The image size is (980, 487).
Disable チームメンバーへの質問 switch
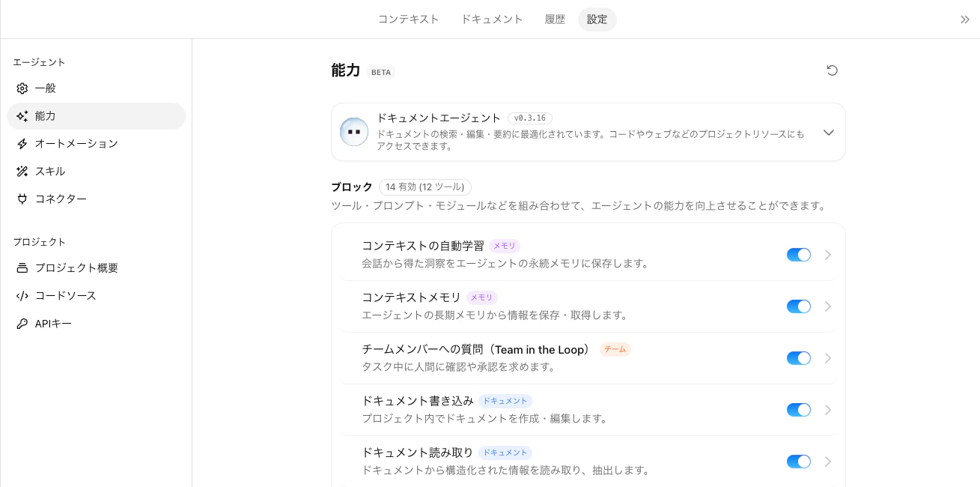coord(799,358)
